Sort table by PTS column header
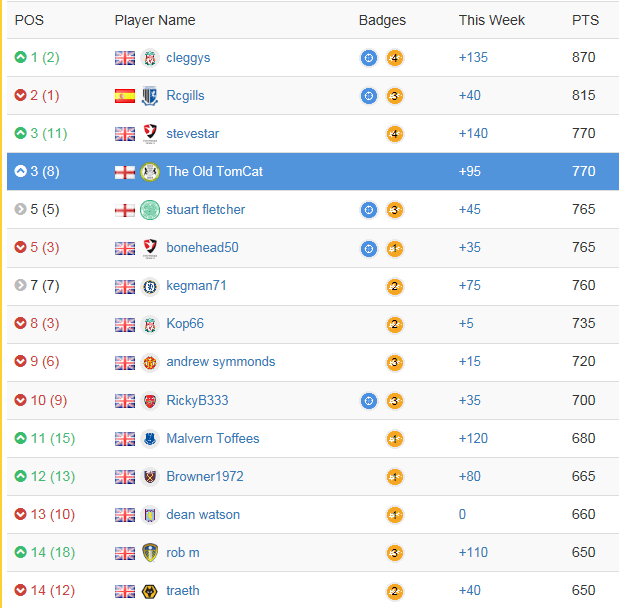619x608 pixels. (x=585, y=20)
